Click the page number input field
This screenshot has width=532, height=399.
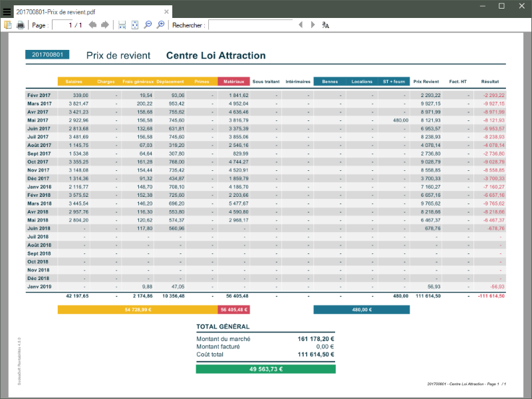click(63, 25)
